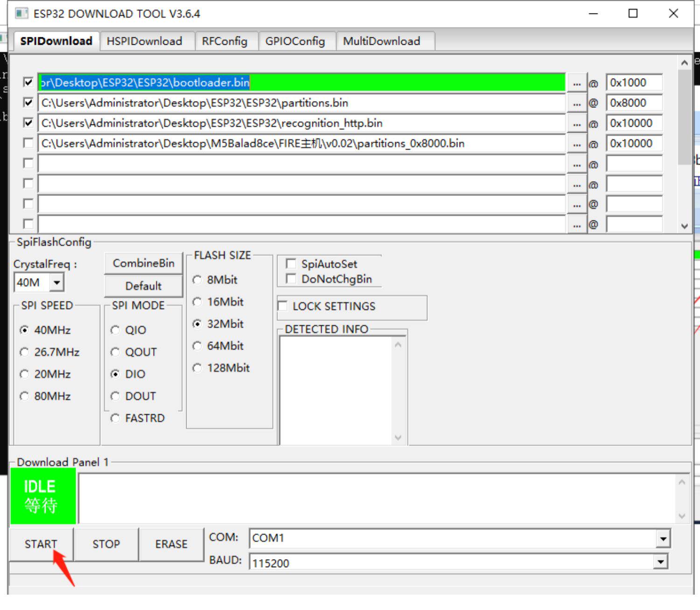Enable the SpiAutoSet checkbox

pos(291,264)
